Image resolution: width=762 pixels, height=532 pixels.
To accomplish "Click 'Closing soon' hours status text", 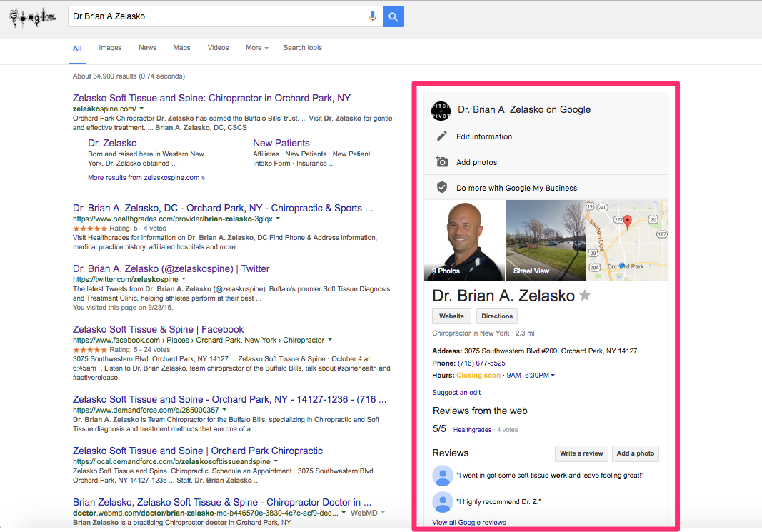I will pos(478,376).
